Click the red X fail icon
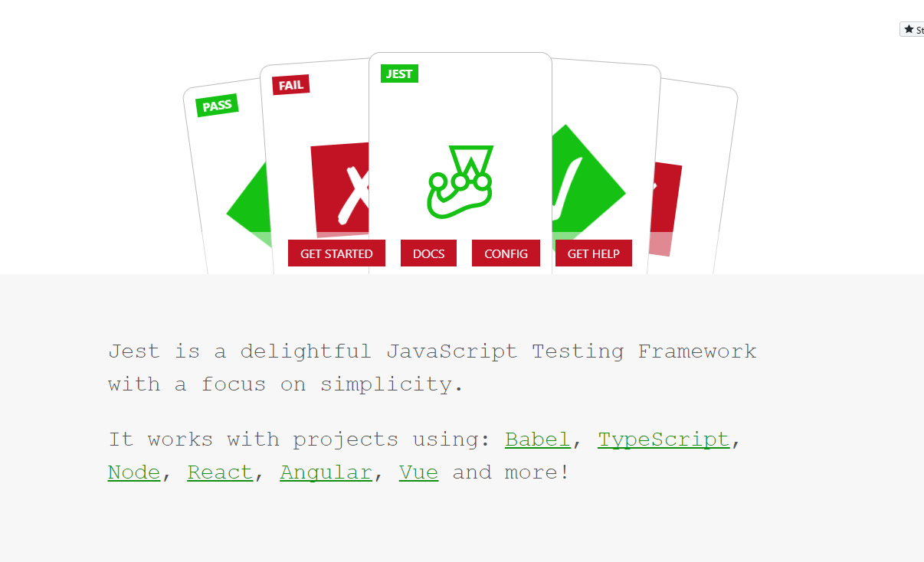 (340, 191)
